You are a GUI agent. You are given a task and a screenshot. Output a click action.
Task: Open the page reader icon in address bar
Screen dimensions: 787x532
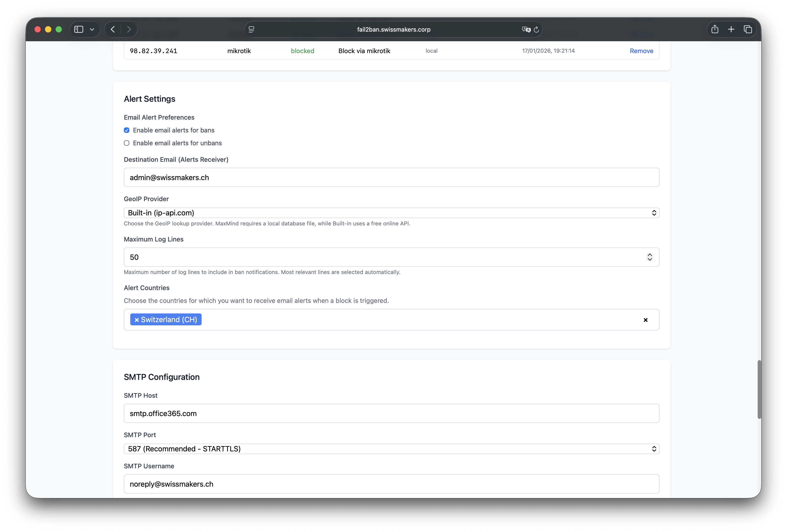click(x=251, y=30)
